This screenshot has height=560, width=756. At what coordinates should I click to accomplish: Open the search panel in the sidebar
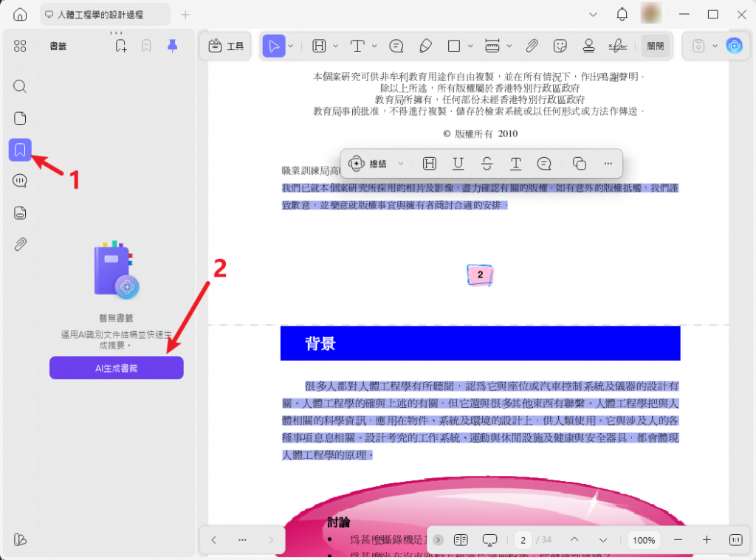(19, 86)
